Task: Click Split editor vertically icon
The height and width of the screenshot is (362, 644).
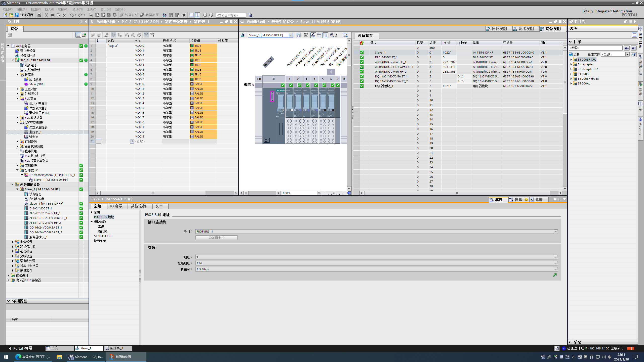Action: [x=197, y=15]
